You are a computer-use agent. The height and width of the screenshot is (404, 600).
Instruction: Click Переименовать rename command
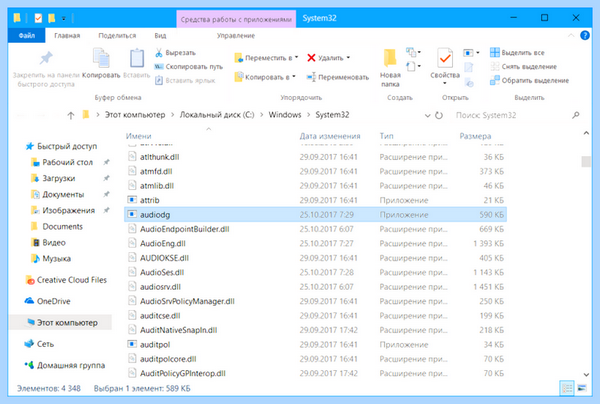(338, 77)
